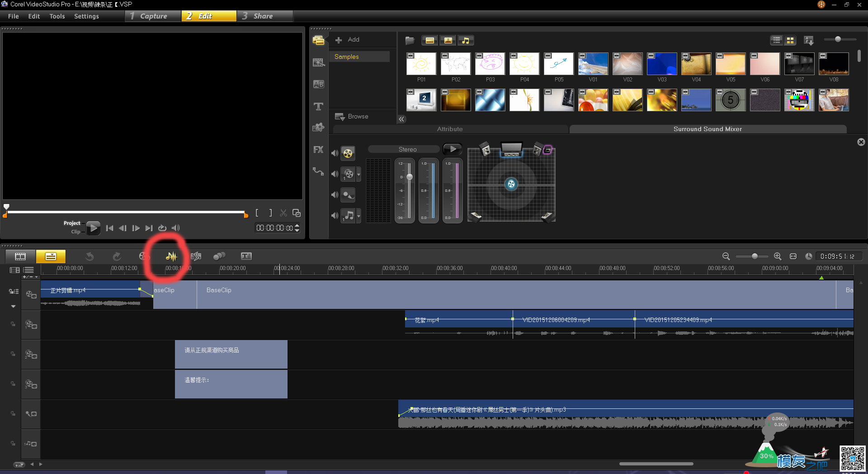Switch library to Thumbnail View
This screenshot has height=474, width=868.
click(790, 40)
